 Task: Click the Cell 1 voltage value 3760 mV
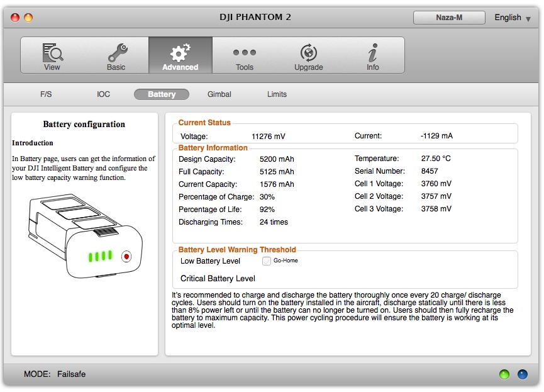click(436, 183)
